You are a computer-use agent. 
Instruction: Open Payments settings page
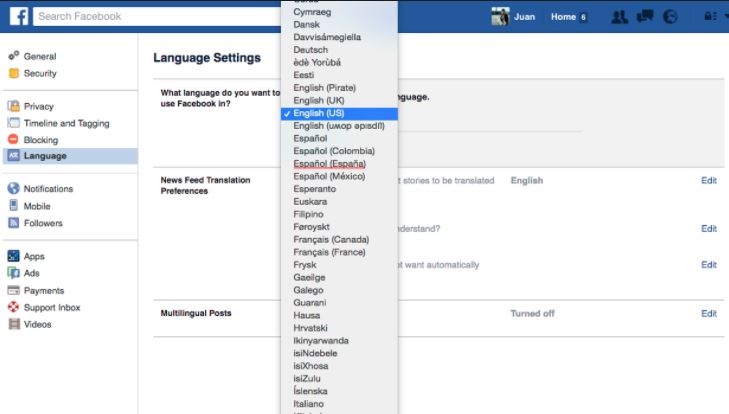pyautogui.click(x=44, y=291)
